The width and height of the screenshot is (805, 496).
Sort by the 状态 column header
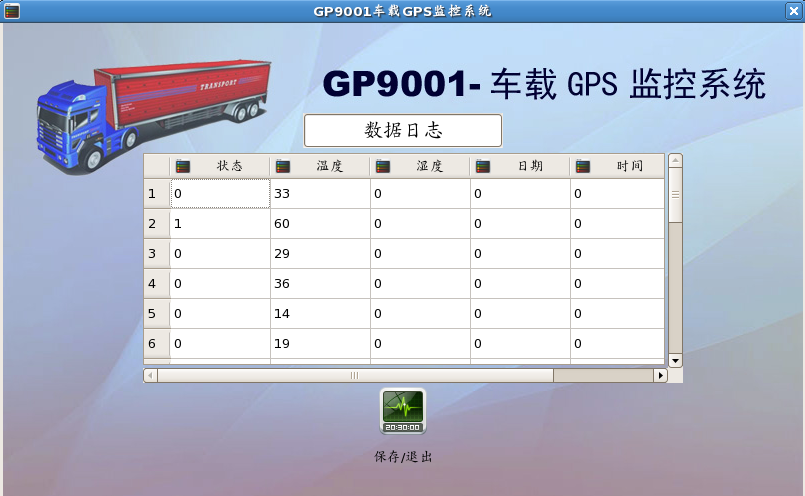[x=220, y=166]
